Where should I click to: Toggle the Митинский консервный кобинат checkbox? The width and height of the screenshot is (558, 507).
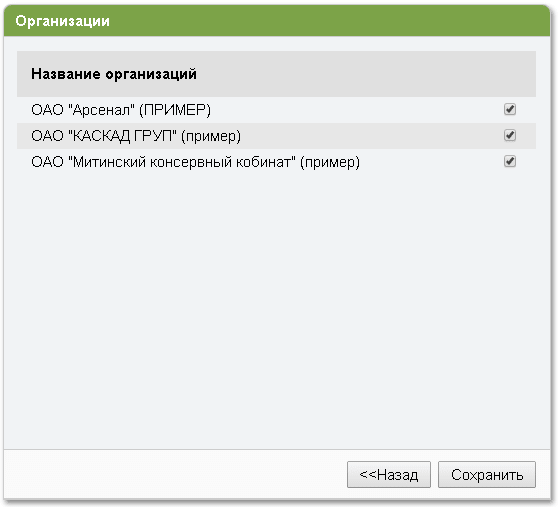coord(510,162)
